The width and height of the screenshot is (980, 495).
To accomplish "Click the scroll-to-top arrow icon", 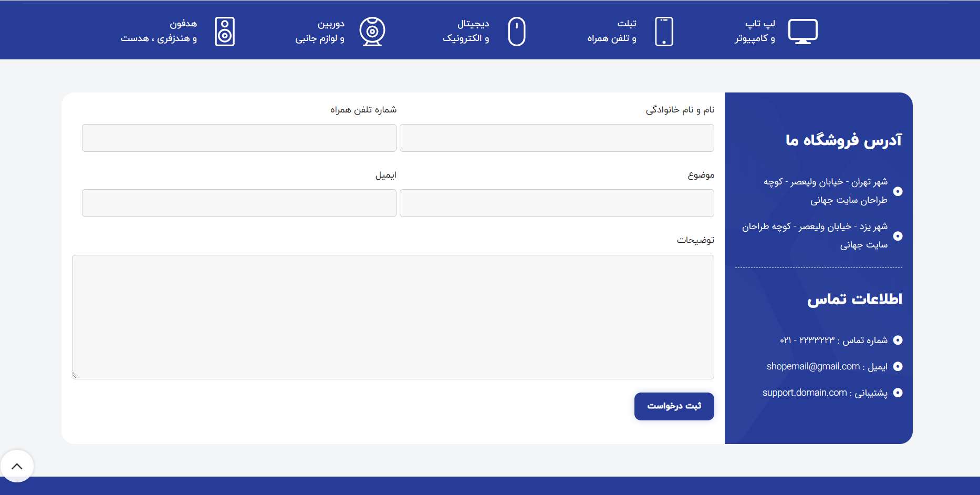I will pyautogui.click(x=17, y=466).
